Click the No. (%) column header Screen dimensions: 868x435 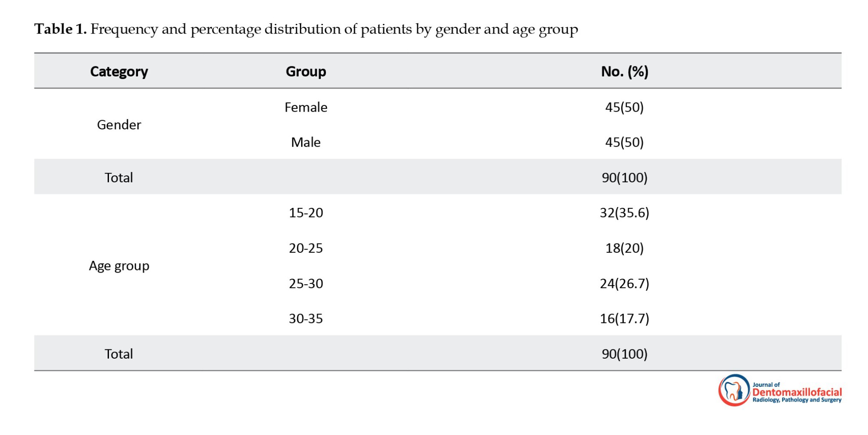(624, 71)
